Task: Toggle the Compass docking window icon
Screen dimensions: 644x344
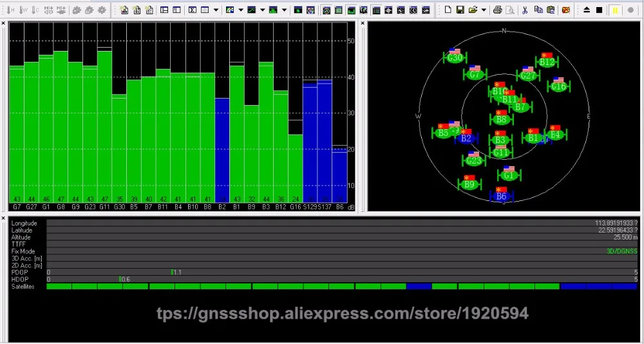Action: (x=388, y=10)
